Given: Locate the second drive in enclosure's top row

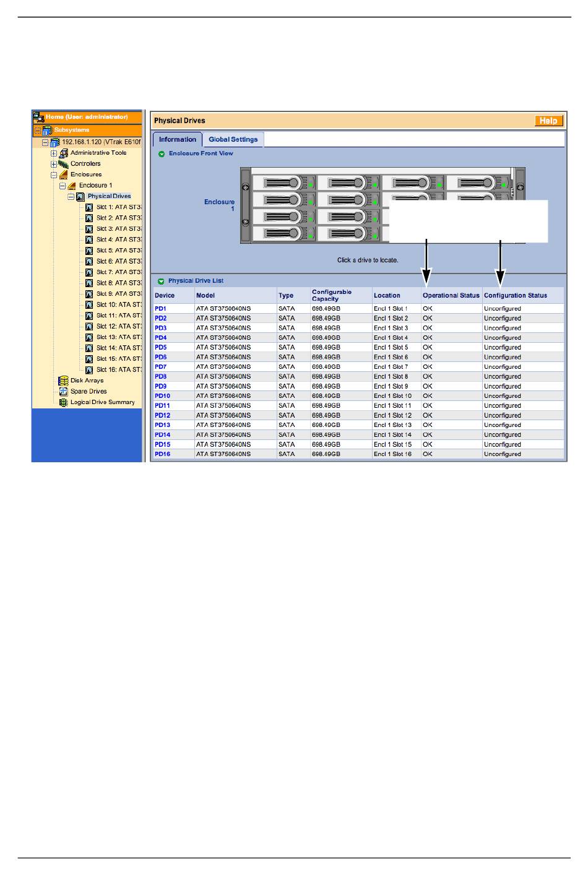Looking at the screenshot, I should click(x=348, y=183).
